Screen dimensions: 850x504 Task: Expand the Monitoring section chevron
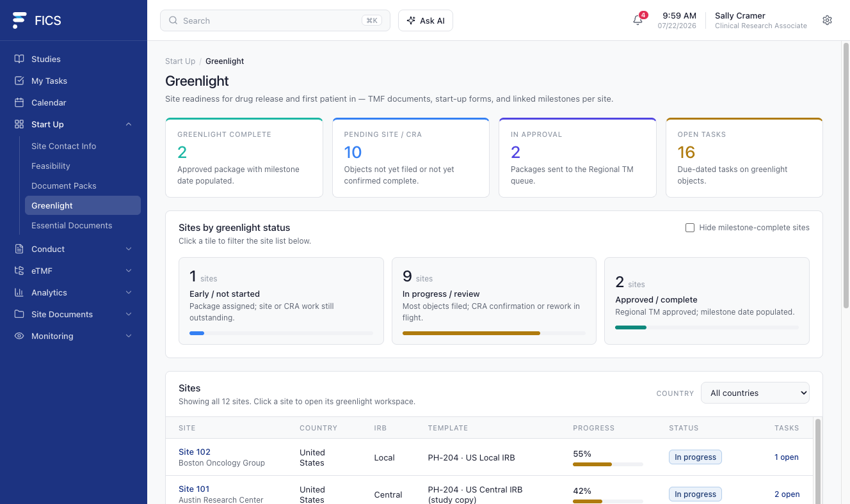(x=129, y=336)
